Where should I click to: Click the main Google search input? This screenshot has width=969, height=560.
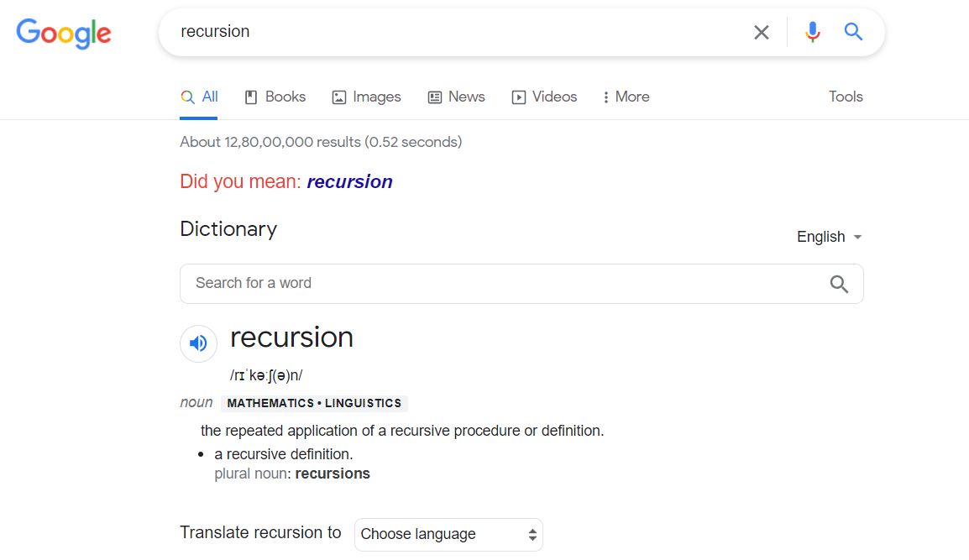(453, 32)
